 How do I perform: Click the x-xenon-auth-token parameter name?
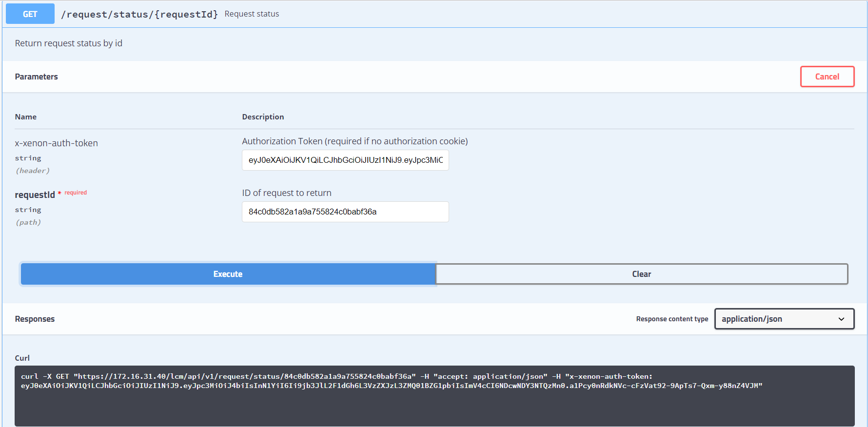tap(57, 143)
